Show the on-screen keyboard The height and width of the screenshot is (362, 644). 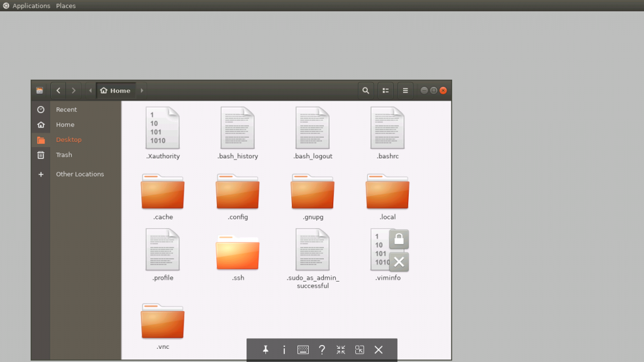[303, 350]
